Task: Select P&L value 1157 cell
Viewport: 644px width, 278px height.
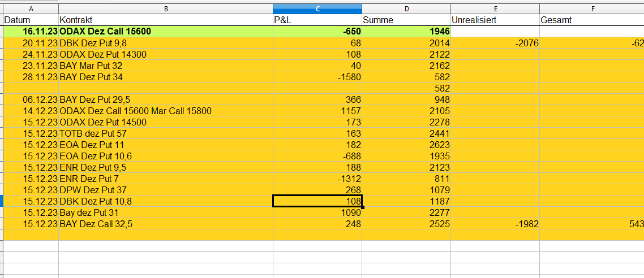Action: coord(317,111)
